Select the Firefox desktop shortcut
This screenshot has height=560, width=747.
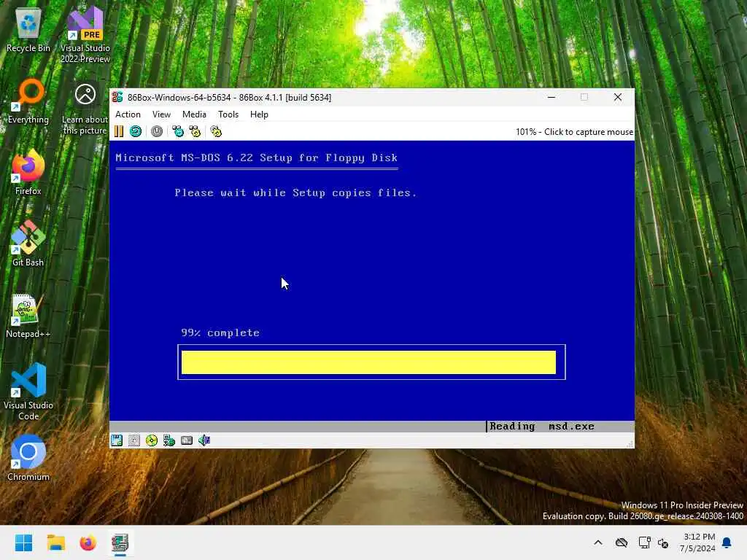click(x=28, y=173)
